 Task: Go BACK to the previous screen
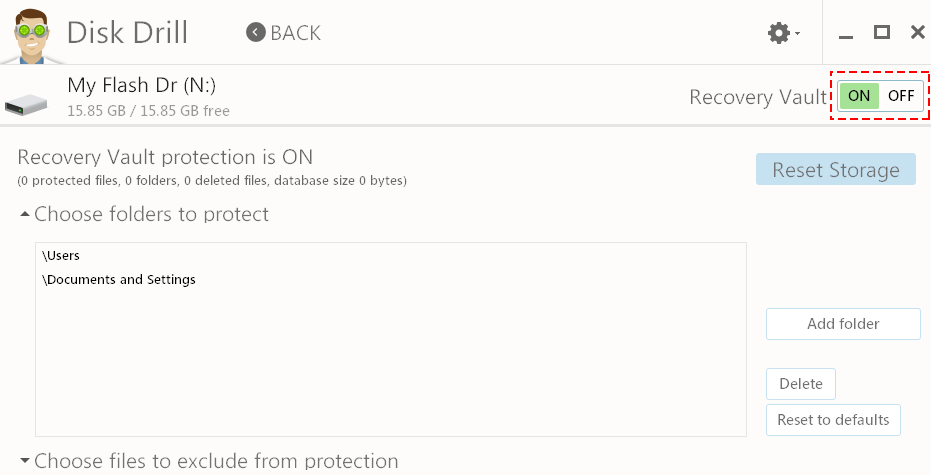click(283, 33)
